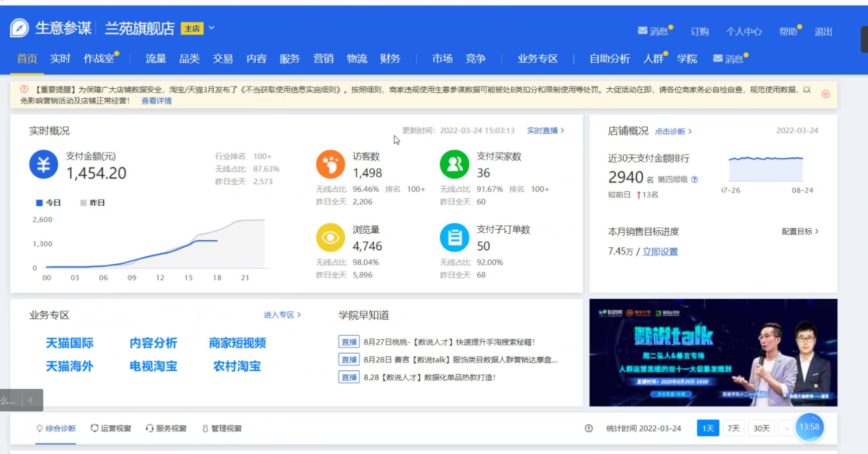
Task: Click the green 支付买家数 people icon
Action: [x=455, y=164]
